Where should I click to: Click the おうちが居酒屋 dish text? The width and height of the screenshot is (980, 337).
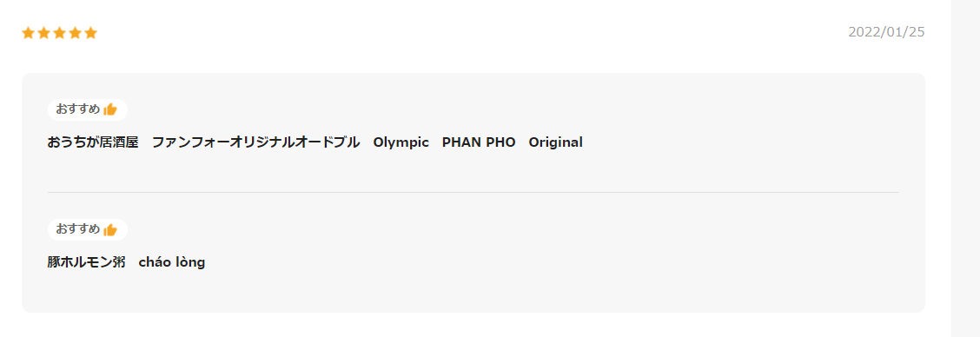(92, 142)
